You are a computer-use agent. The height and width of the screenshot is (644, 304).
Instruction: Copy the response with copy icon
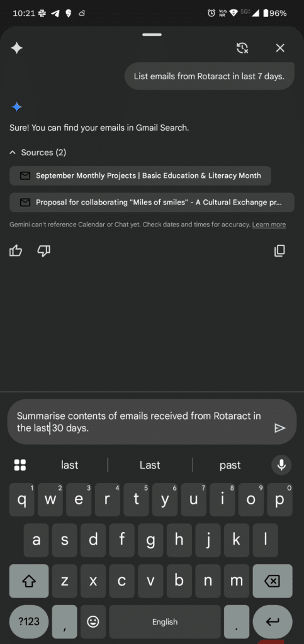pyautogui.click(x=279, y=250)
